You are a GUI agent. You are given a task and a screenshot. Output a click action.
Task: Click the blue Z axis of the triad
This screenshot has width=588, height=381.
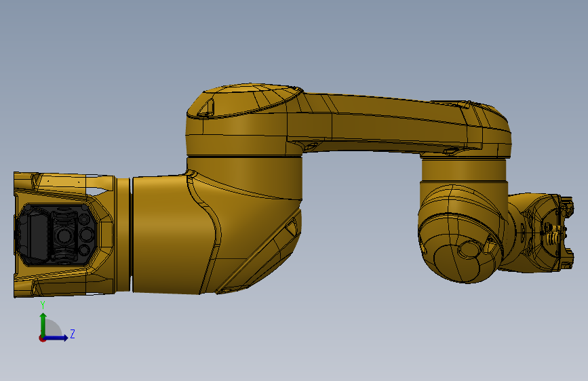click(x=56, y=338)
